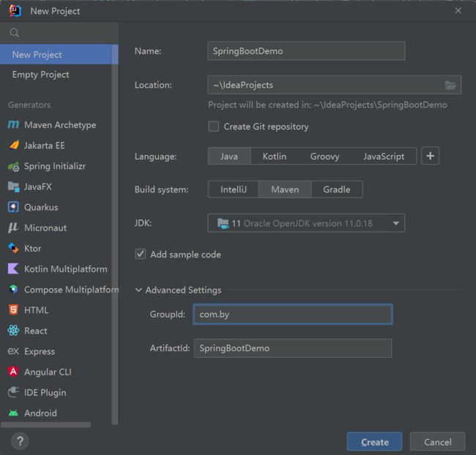Viewport: 476px width, 455px height.
Task: Click the Express ex icon
Action: (x=13, y=351)
